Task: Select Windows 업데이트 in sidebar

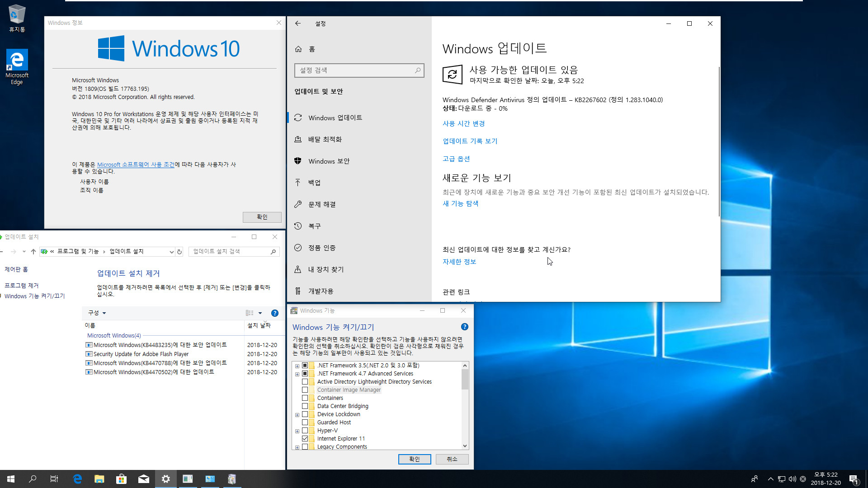Action: point(359,118)
